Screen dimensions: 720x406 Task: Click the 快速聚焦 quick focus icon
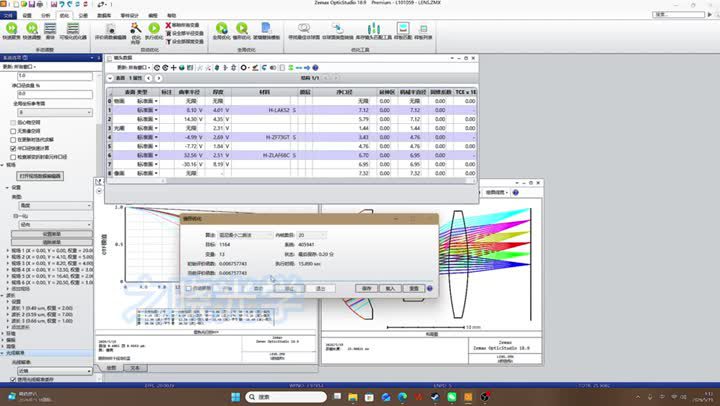pos(11,28)
